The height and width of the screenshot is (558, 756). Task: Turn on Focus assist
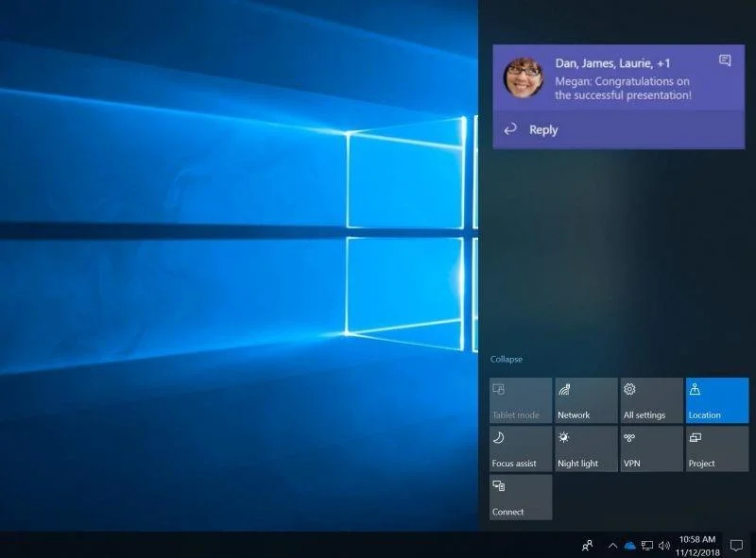tap(518, 448)
